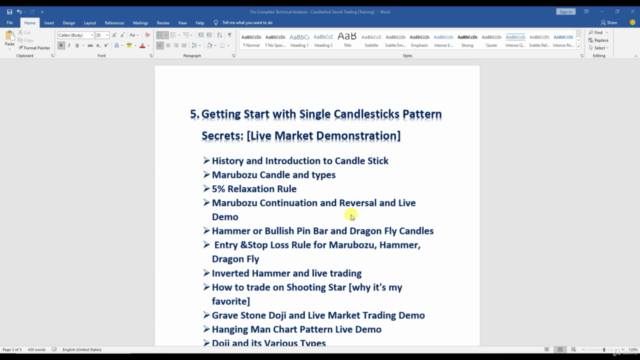
Task: Switch to Web Layout view in status bar
Action: pos(573,350)
